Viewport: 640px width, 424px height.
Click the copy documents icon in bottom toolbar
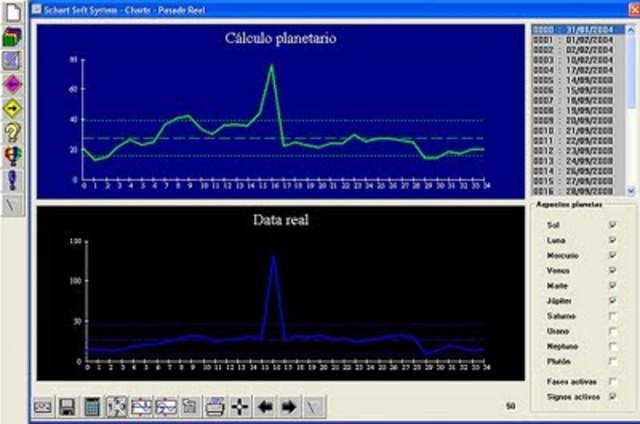point(190,406)
